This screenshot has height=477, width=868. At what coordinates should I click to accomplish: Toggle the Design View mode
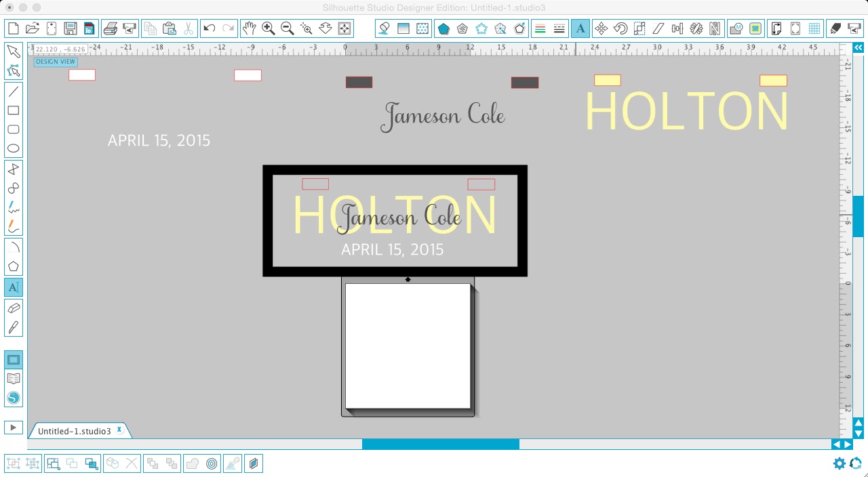tap(55, 61)
